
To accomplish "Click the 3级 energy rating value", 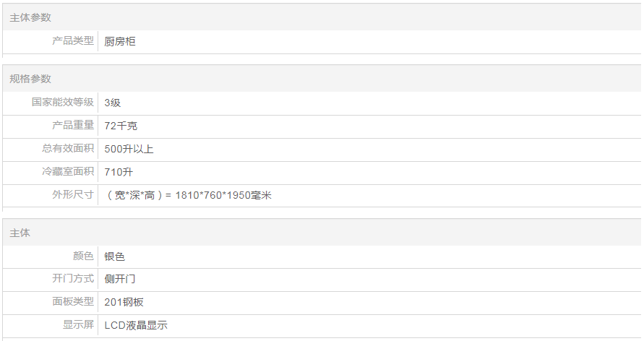I will [x=113, y=103].
